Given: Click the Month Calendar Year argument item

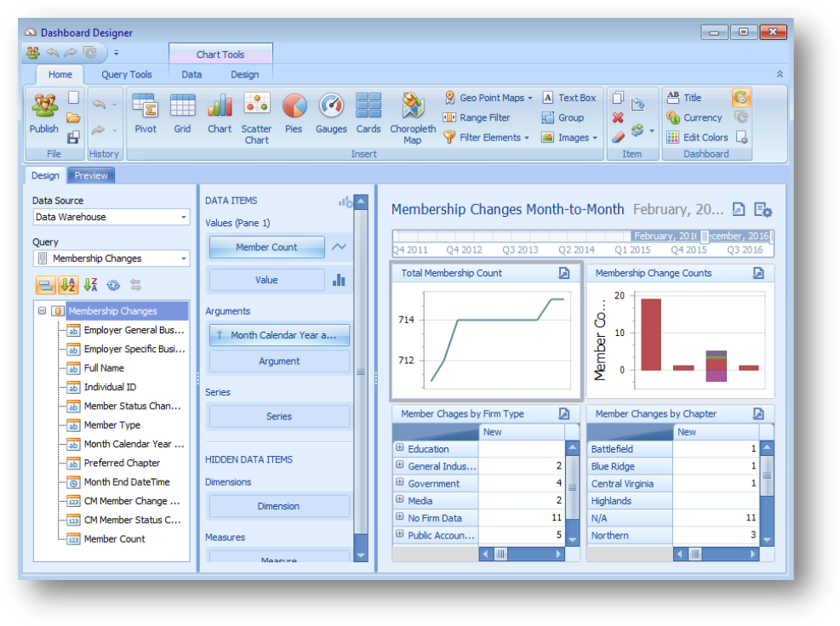Looking at the screenshot, I should [279, 335].
